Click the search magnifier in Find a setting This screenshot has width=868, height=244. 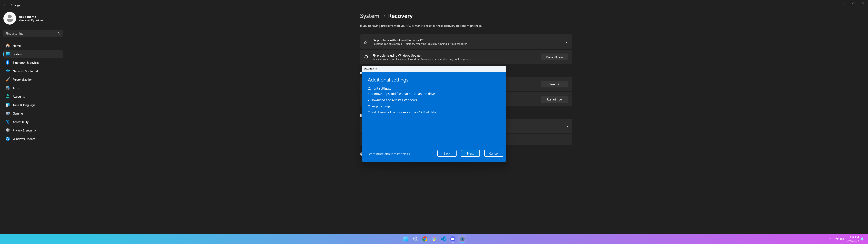[x=59, y=33]
